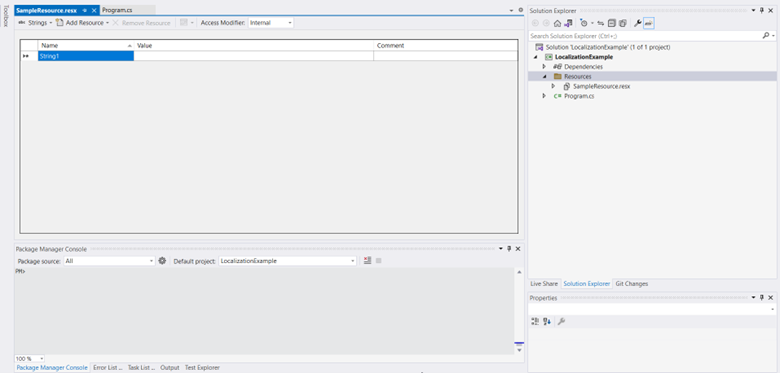Image resolution: width=780 pixels, height=373 pixels.
Task: Close the SampleResource.resx tab
Action: click(x=94, y=10)
